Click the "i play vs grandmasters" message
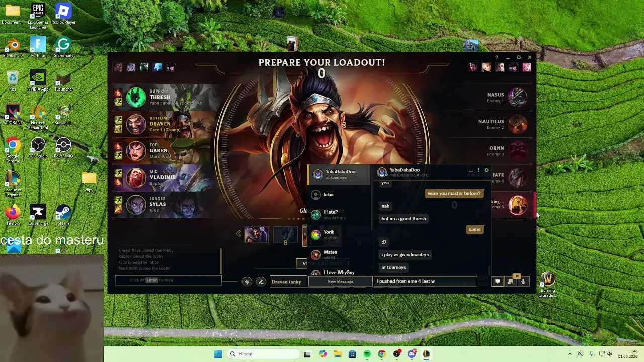Image resolution: width=644 pixels, height=362 pixels. point(405,255)
